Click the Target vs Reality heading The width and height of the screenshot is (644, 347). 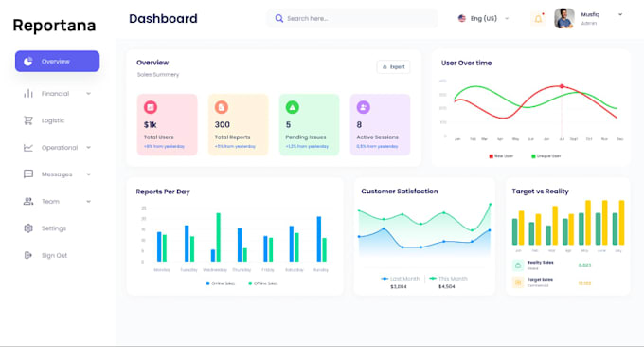pyautogui.click(x=540, y=192)
